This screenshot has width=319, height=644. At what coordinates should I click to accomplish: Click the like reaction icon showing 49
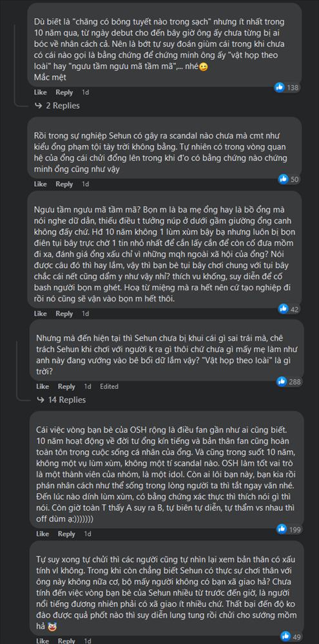tap(284, 637)
